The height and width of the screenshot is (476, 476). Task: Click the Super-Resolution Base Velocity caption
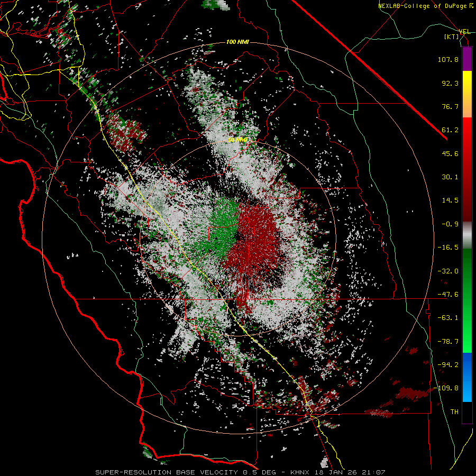(241, 472)
